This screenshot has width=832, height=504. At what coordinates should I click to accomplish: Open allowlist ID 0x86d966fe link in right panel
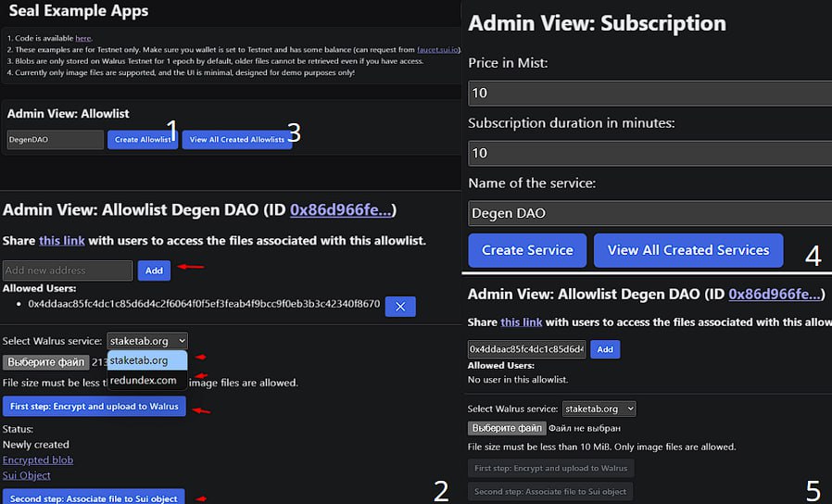pyautogui.click(x=775, y=294)
